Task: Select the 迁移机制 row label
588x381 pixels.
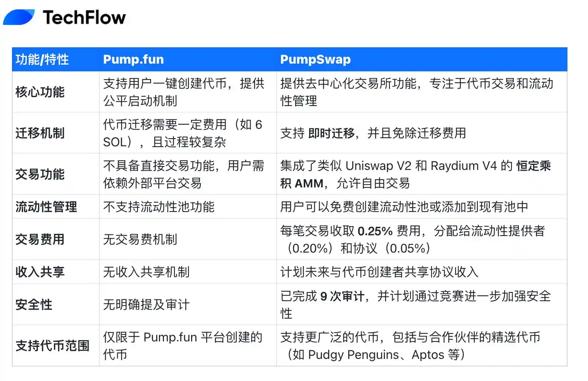Action: (x=40, y=133)
